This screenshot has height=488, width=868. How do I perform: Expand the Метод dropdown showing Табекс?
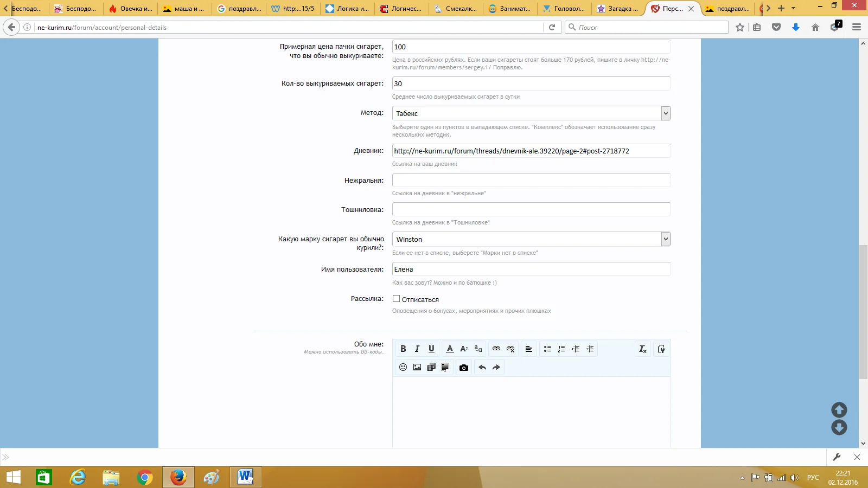click(x=666, y=113)
